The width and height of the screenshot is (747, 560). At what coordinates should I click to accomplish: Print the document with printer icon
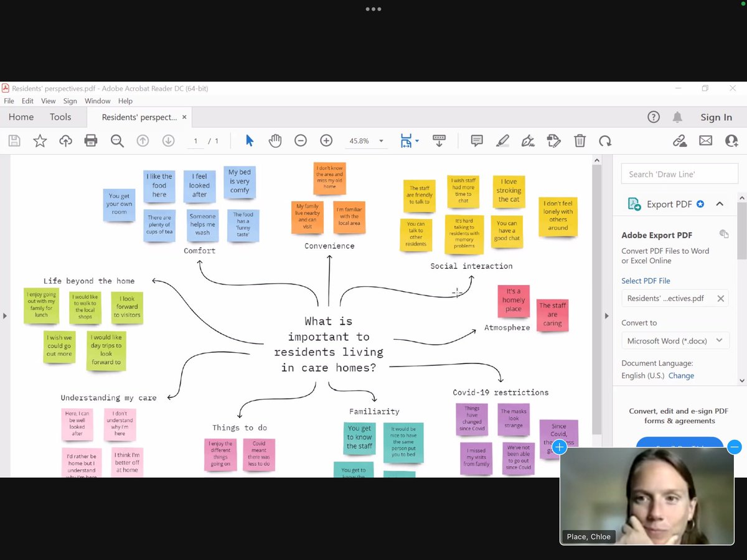point(91,141)
